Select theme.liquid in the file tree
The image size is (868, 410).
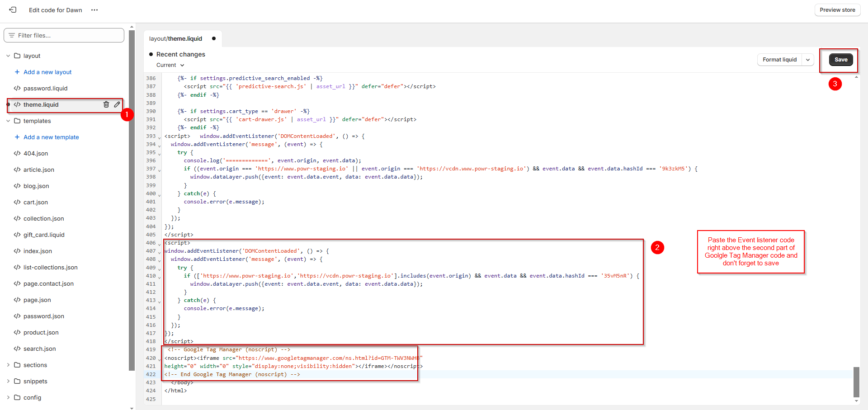point(41,104)
